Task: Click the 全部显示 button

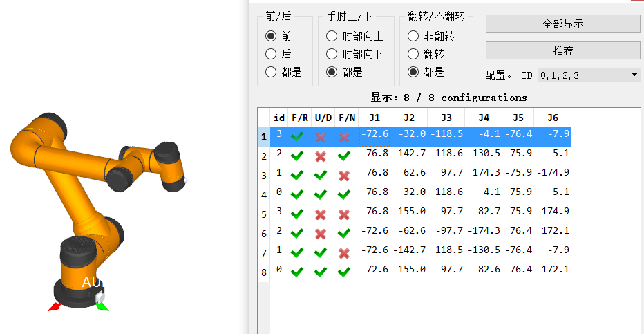Action: click(563, 24)
